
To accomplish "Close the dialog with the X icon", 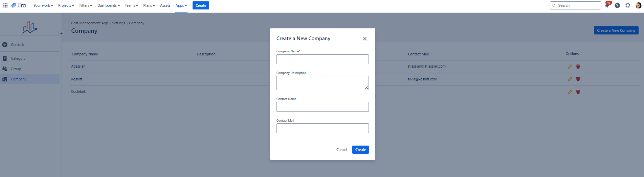I will coord(365,39).
